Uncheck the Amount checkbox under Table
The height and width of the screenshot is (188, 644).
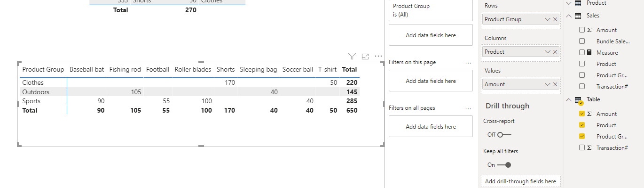click(x=582, y=114)
